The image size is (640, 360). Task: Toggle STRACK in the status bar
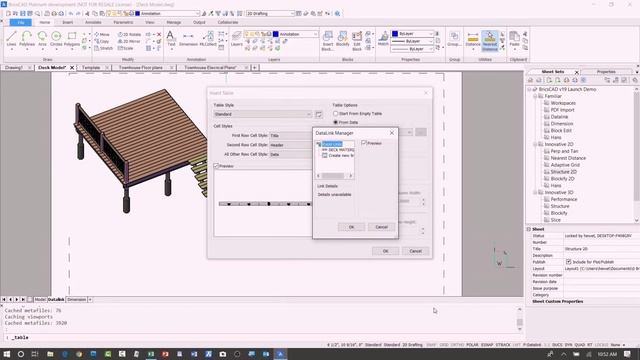503,345
